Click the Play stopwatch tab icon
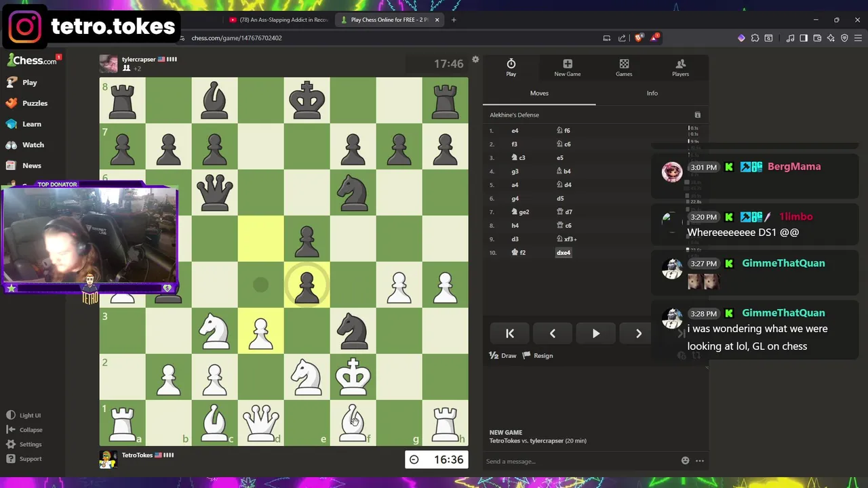Screen dimensions: 868x488 511,64
